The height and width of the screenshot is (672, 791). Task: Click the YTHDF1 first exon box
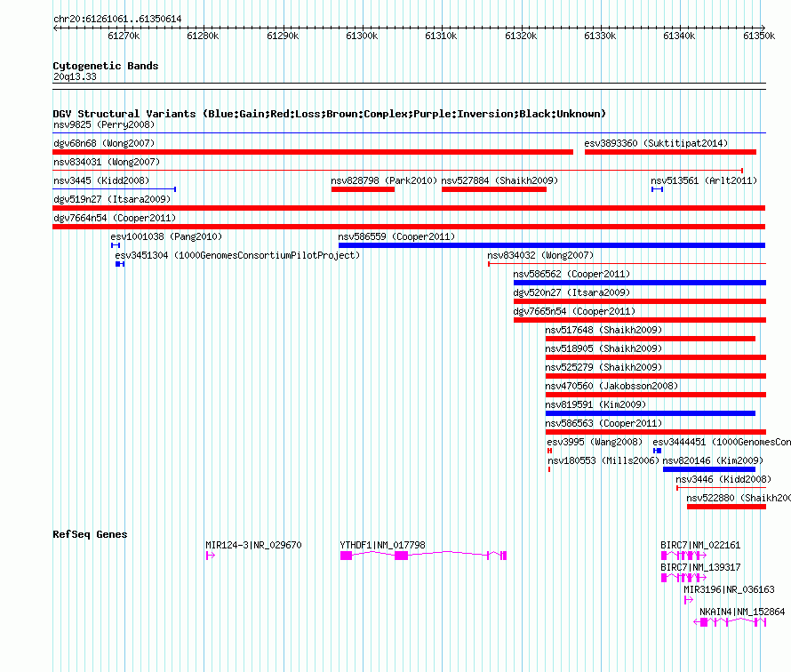(x=346, y=556)
